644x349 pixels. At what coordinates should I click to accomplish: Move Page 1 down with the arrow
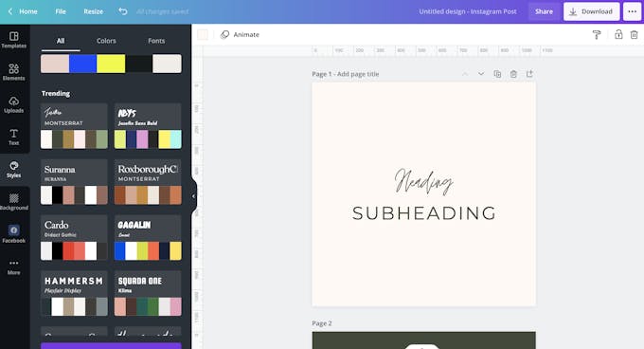(481, 74)
